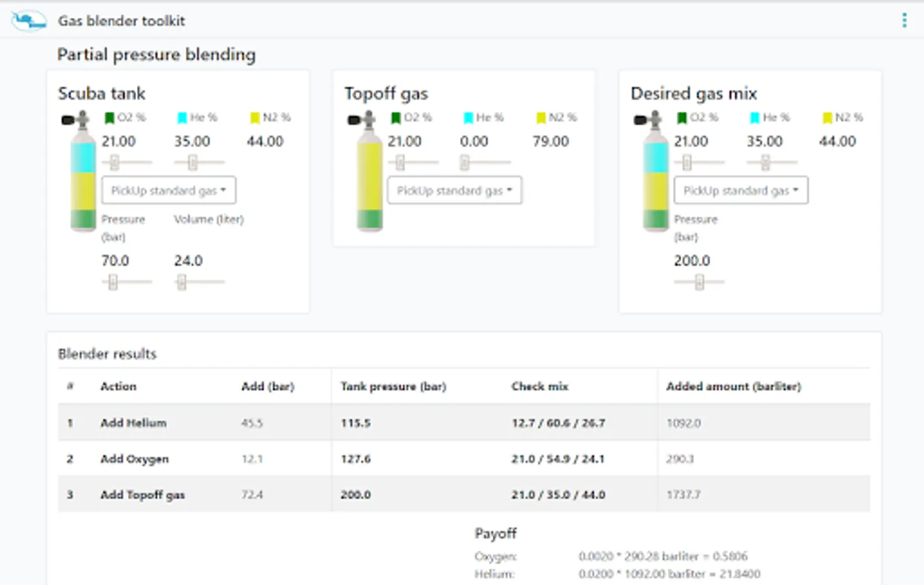Click the cyan He % swatch in Topoff gas
This screenshot has height=585, width=924.
click(468, 118)
